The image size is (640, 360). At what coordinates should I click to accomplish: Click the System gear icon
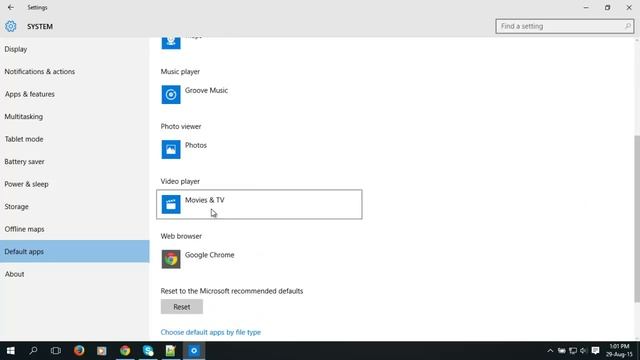[11, 26]
